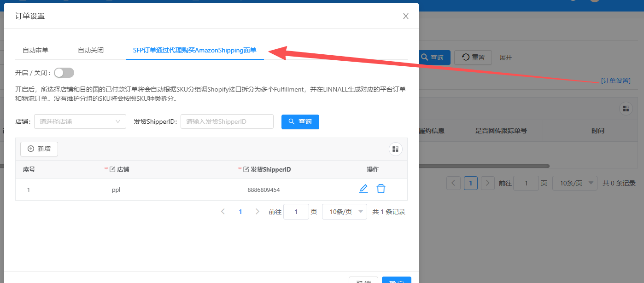
Task: Close the 订单设置 dialog with X
Action: tap(406, 16)
